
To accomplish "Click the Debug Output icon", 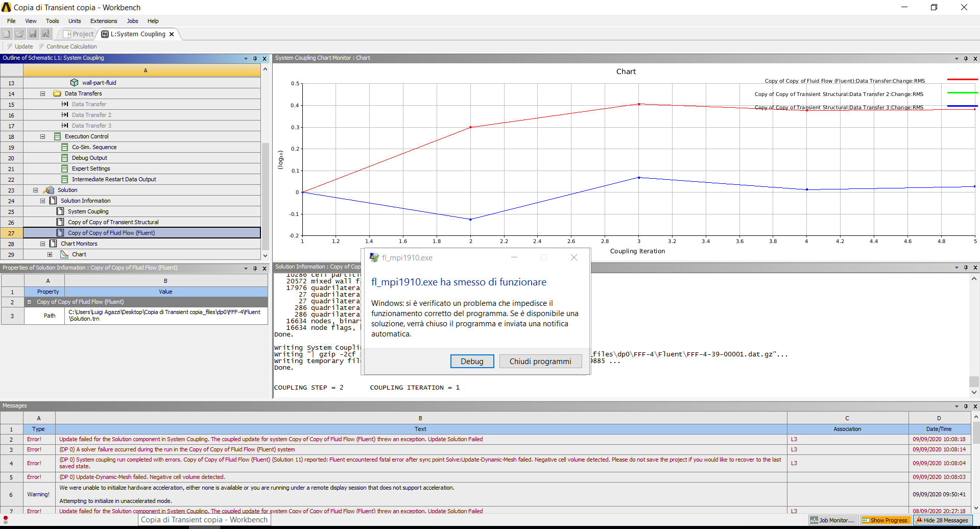I will 64,158.
